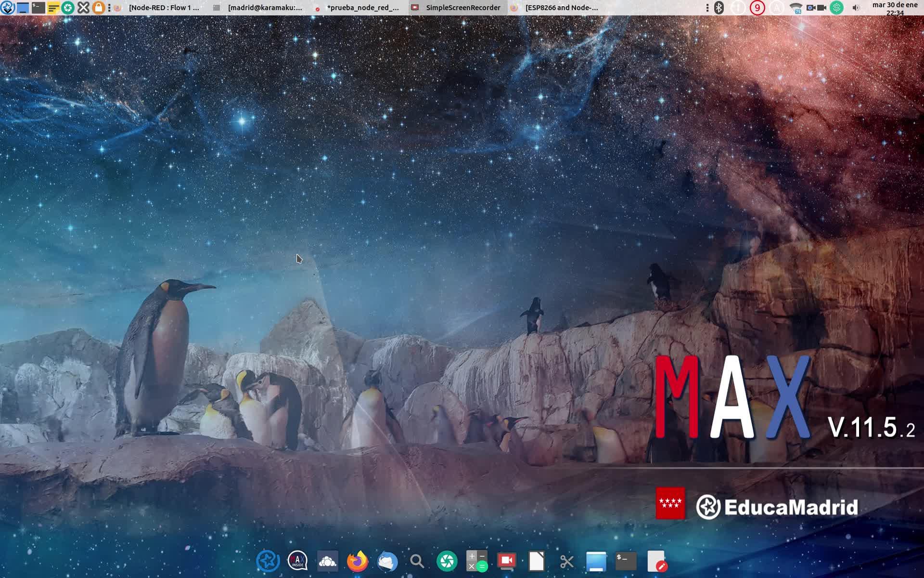Launch LibreOffice from the dock
924x578 pixels.
[x=537, y=561]
